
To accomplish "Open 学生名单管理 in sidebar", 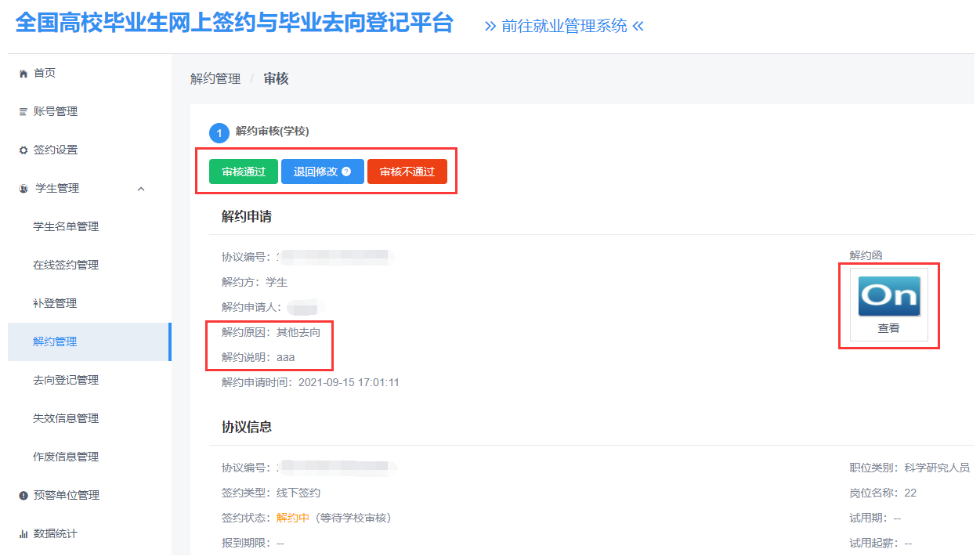I will click(x=66, y=227).
